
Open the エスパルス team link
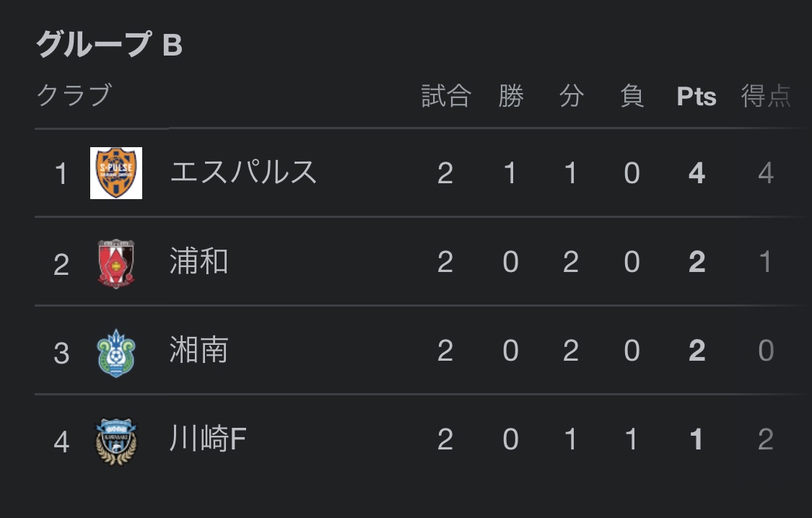[x=243, y=172]
